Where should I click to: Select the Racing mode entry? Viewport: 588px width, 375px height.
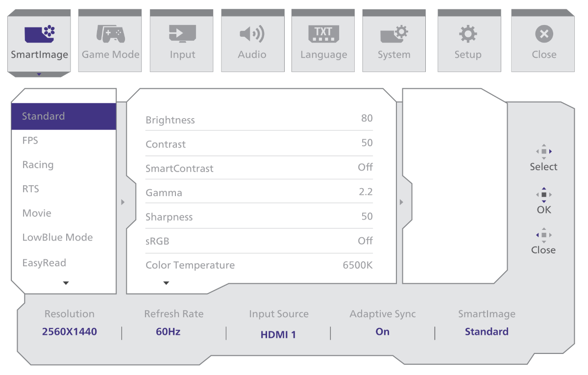[x=38, y=165]
